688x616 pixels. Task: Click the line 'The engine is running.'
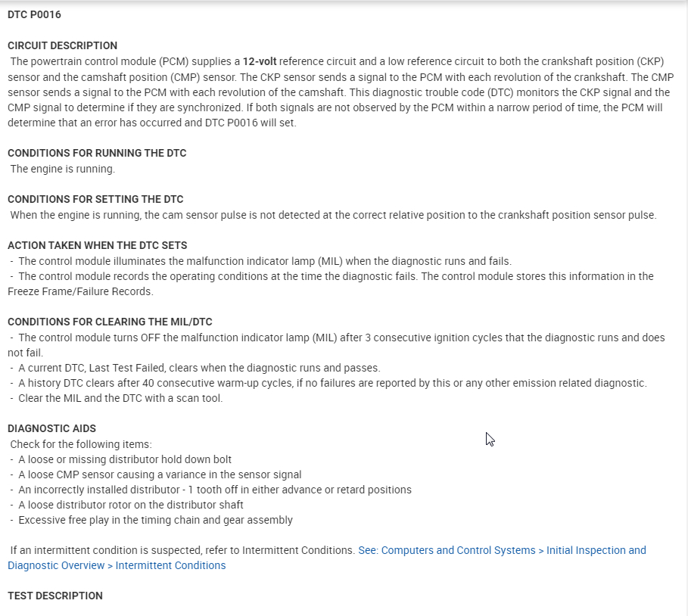(63, 169)
